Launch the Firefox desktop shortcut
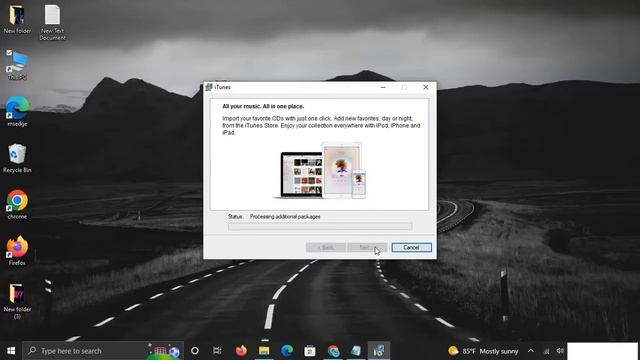640x360 pixels. (17, 251)
